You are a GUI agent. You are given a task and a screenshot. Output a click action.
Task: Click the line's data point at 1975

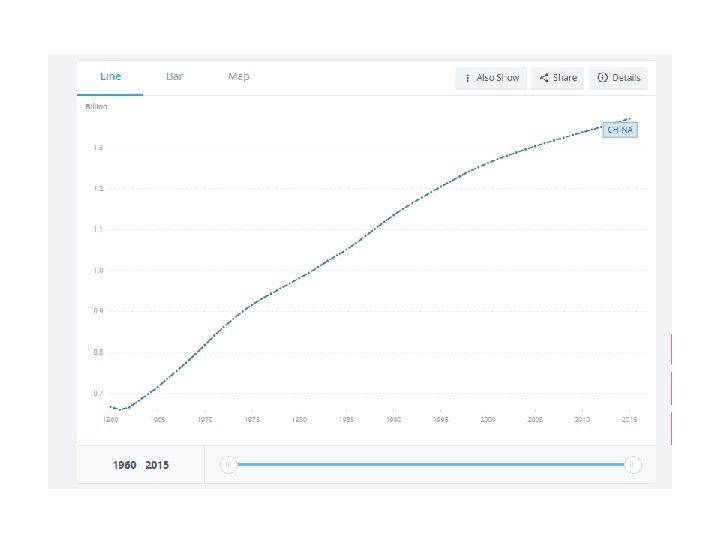tap(252, 303)
